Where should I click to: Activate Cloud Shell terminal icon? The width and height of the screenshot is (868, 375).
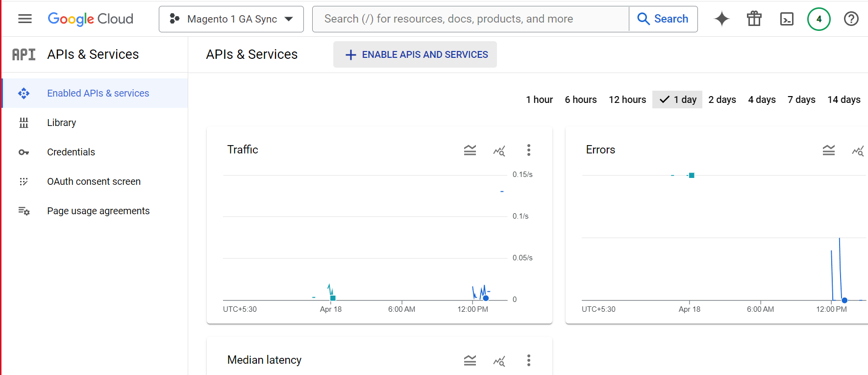point(786,19)
